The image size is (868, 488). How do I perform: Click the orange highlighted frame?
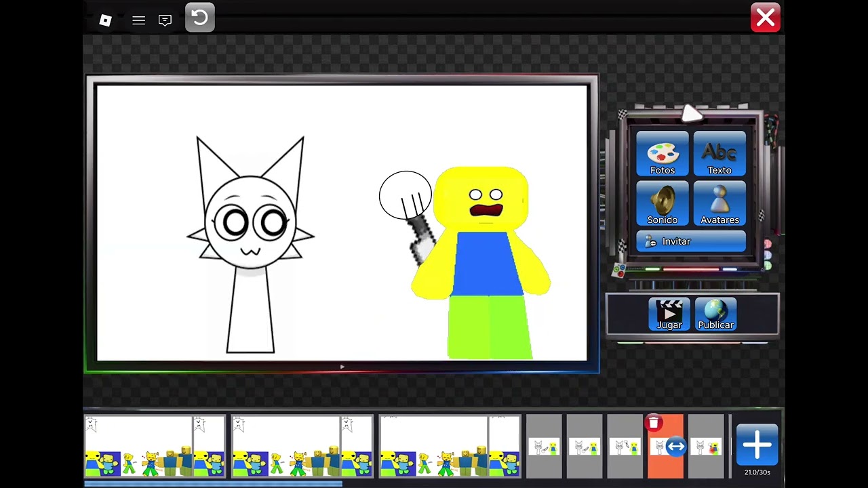(665, 447)
